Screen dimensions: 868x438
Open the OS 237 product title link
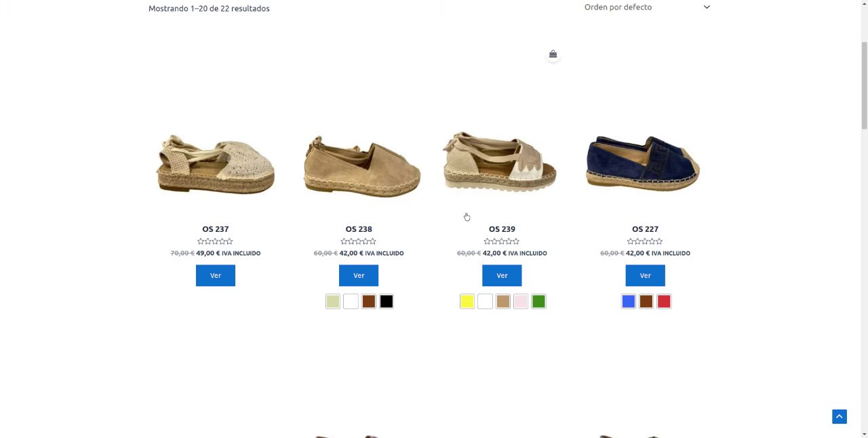[x=216, y=229]
